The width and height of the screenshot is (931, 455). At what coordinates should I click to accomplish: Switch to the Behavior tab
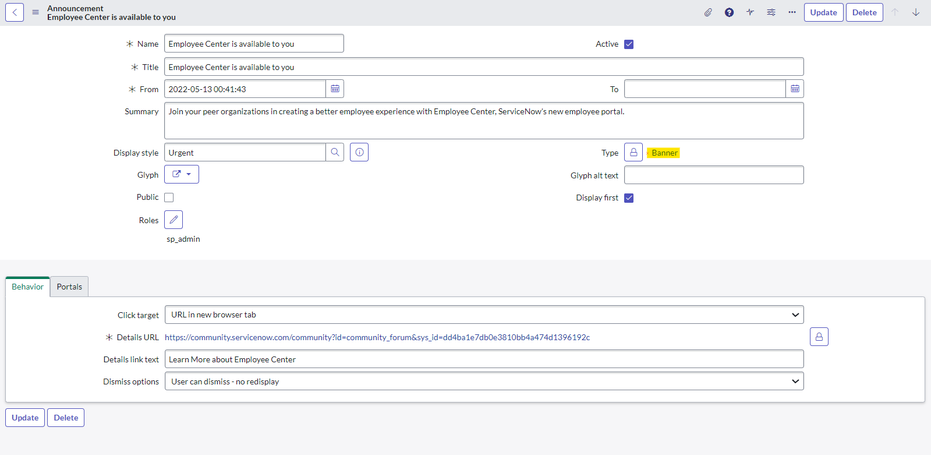27,286
